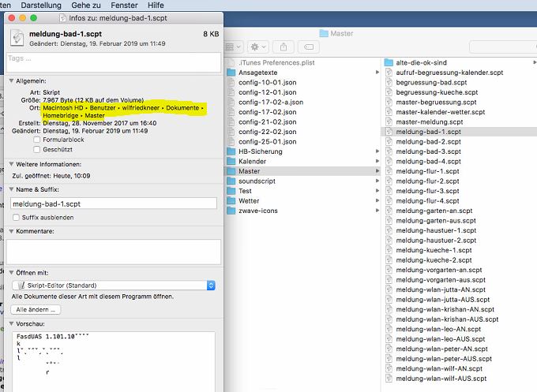Collapse the Allgemein section
The width and height of the screenshot is (537, 392).
point(11,80)
